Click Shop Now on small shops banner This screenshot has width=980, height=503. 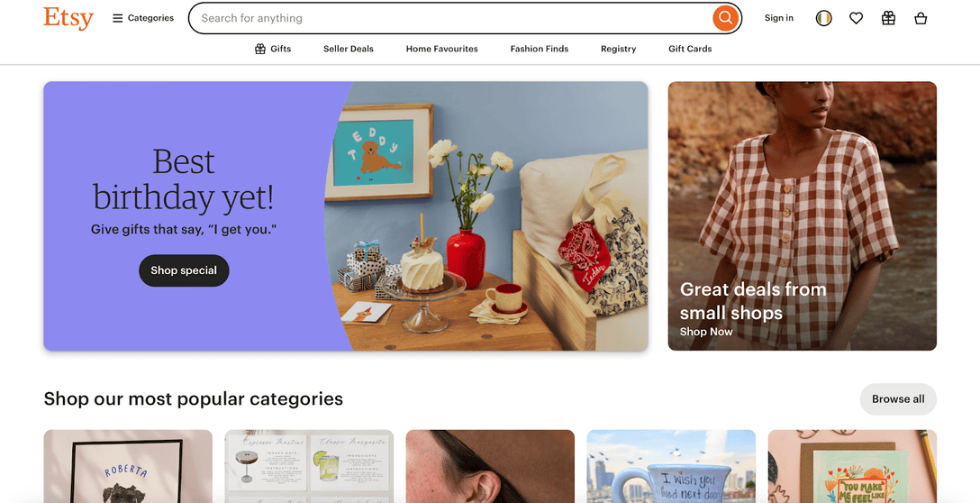[x=705, y=332]
